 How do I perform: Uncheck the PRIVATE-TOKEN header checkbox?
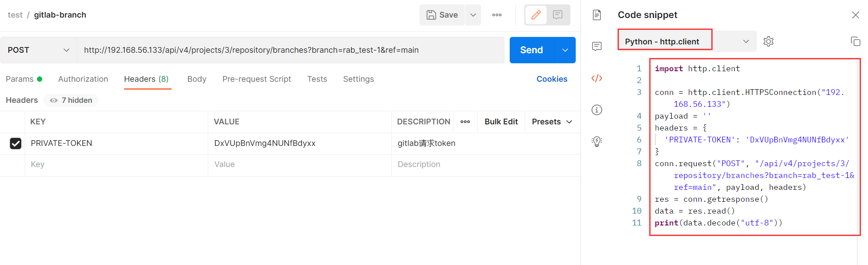click(x=15, y=143)
